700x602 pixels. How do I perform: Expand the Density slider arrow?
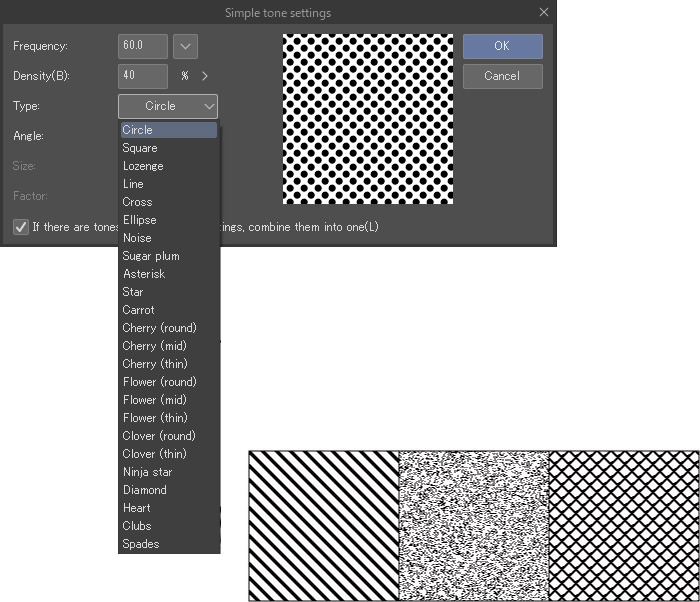click(x=204, y=76)
